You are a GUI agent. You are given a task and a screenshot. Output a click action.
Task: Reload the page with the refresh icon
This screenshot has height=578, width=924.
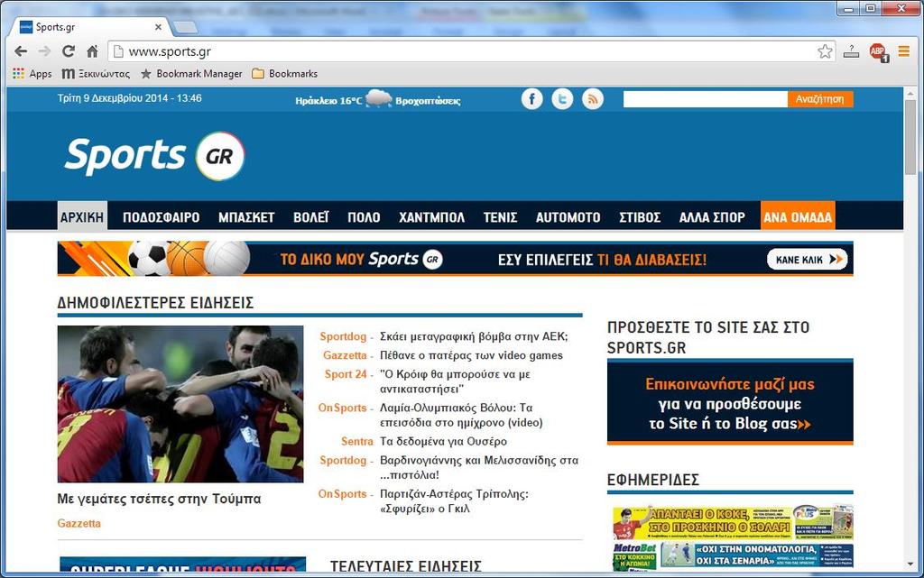[x=69, y=51]
